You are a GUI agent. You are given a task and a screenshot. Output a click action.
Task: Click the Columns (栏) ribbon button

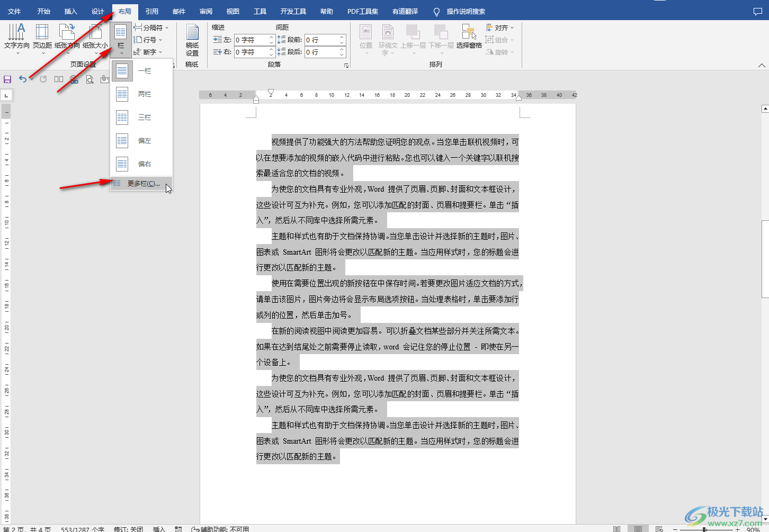tap(121, 39)
